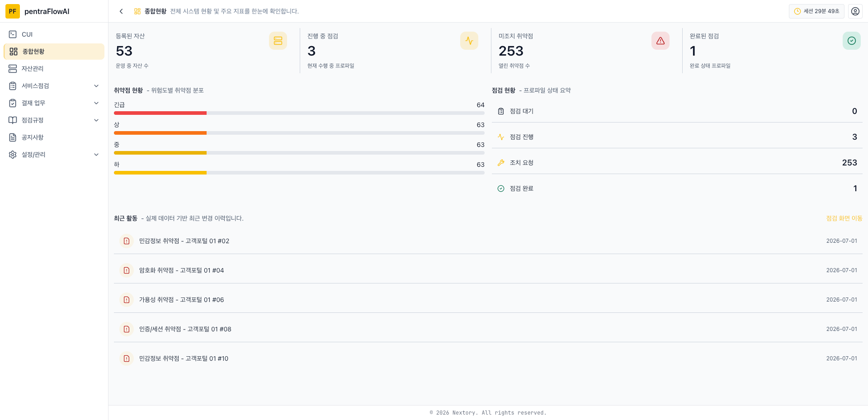Go to 자산관리 in the sidebar

tap(54, 69)
